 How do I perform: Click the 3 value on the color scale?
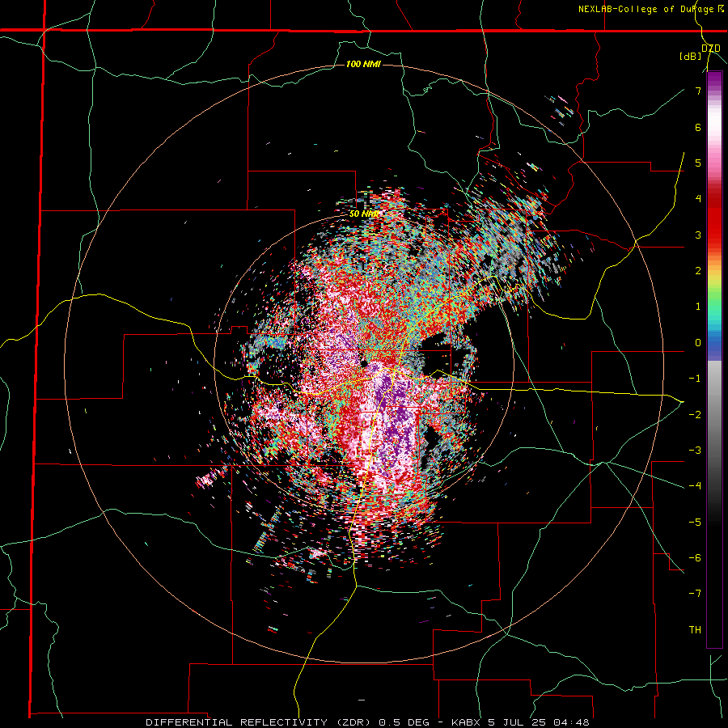click(x=698, y=235)
